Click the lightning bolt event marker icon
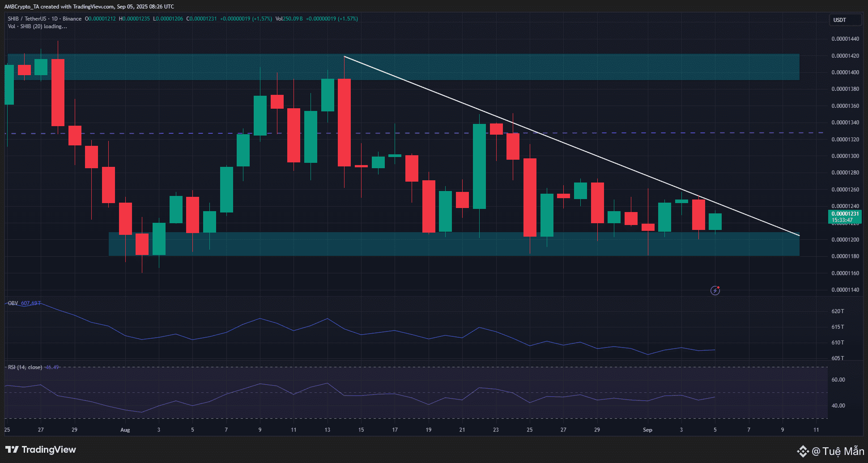Image resolution: width=868 pixels, height=463 pixels. point(715,291)
